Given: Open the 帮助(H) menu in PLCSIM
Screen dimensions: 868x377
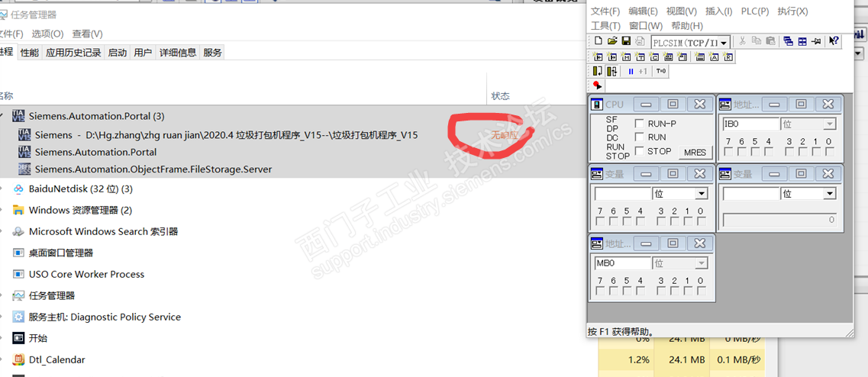Looking at the screenshot, I should pos(688,25).
